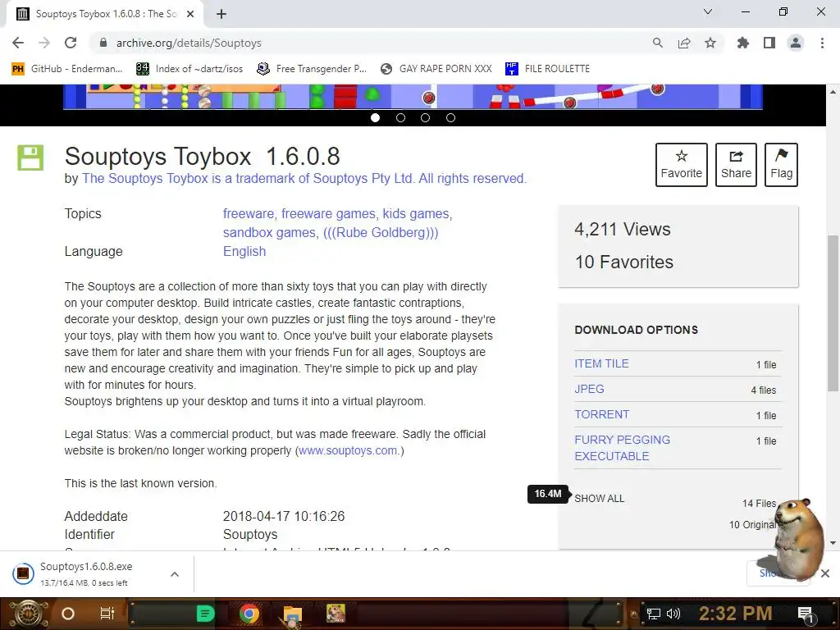The width and height of the screenshot is (840, 630).
Task: Open the Index of ~dartz/isos bookmark
Action: [x=189, y=69]
